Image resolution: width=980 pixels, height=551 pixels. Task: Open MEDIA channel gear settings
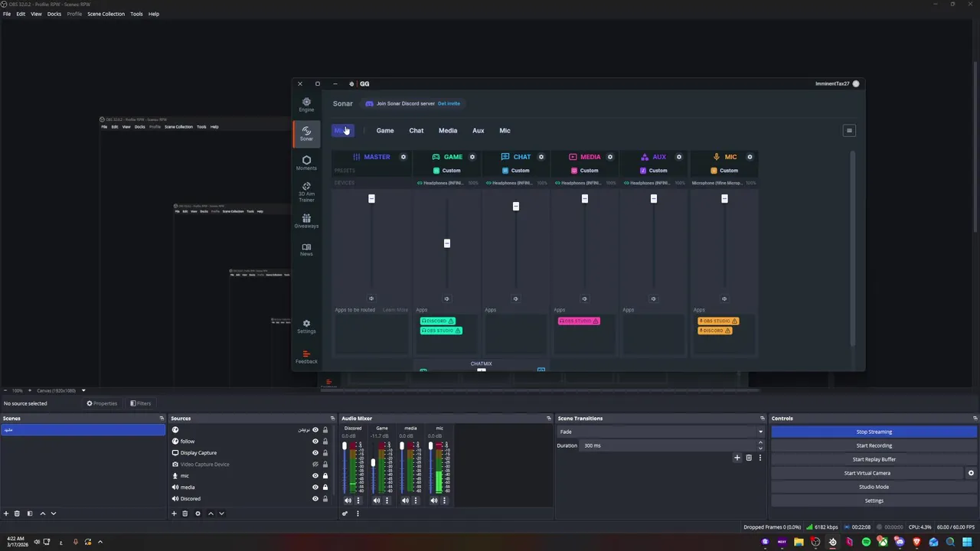click(x=610, y=157)
